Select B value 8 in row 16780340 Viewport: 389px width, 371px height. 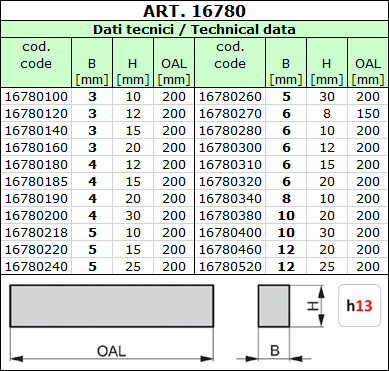point(286,199)
